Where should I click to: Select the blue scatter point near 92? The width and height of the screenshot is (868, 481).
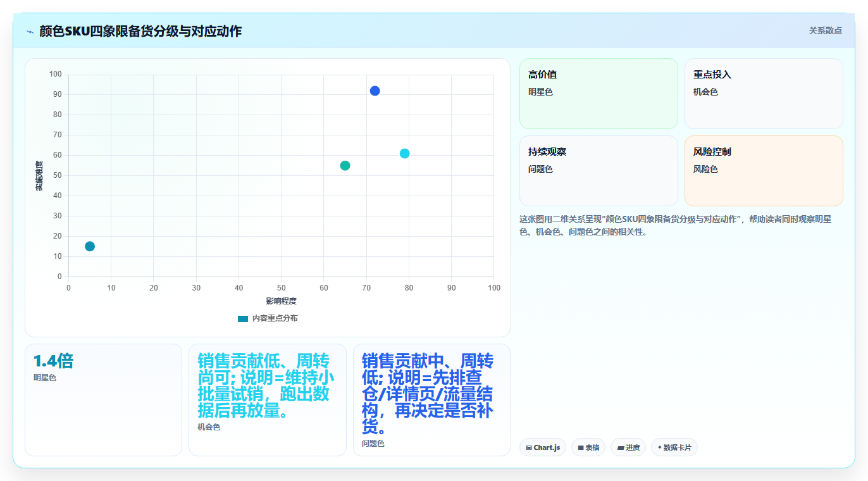pos(375,91)
